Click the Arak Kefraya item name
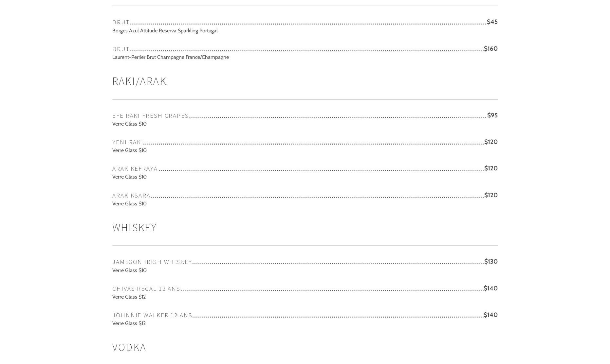610x364 pixels. point(135,169)
